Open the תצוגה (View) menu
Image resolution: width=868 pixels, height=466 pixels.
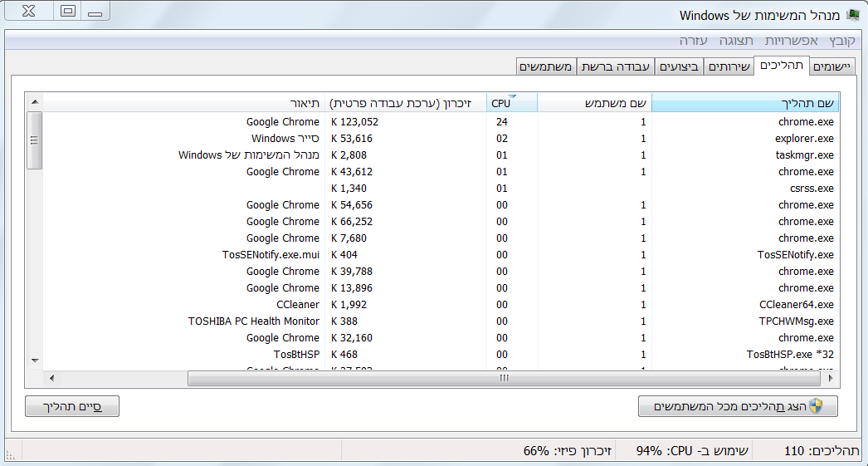click(x=736, y=41)
